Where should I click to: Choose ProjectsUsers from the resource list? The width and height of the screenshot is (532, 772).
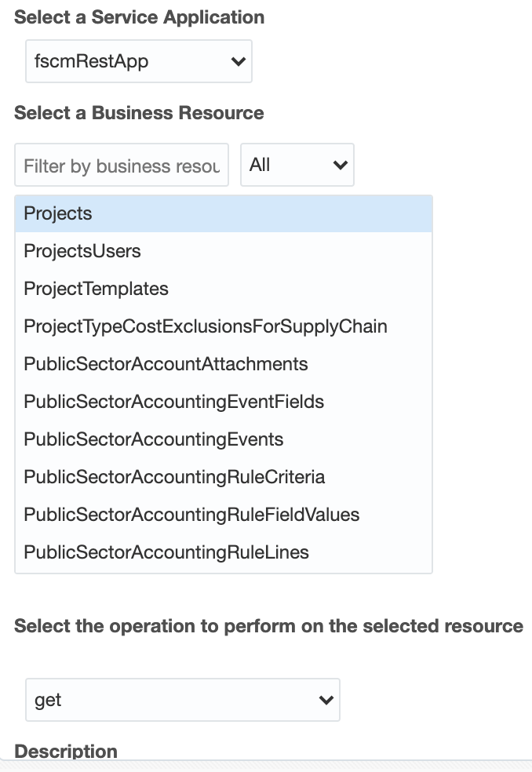pyautogui.click(x=82, y=251)
